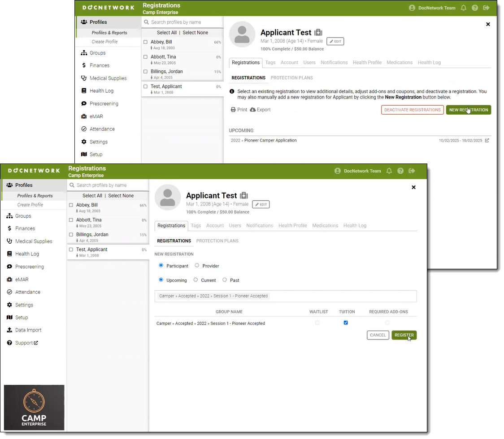This screenshot has width=504, height=439.
Task: Click the help question mark in the back window
Action: 475,8
